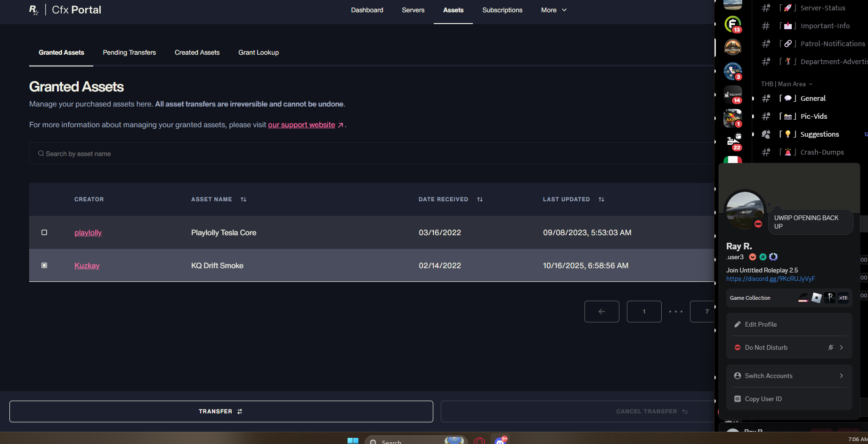Go to page 7 in pagination
Image resolution: width=868 pixels, height=444 pixels.
coord(702,312)
